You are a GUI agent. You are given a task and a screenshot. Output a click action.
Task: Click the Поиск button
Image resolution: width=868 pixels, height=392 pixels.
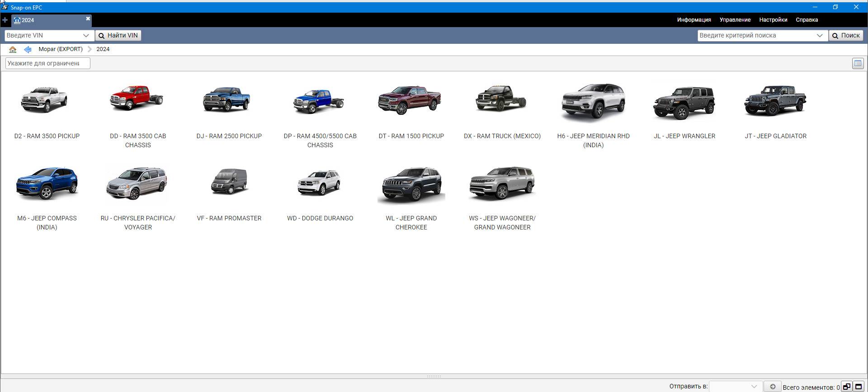pyautogui.click(x=846, y=35)
